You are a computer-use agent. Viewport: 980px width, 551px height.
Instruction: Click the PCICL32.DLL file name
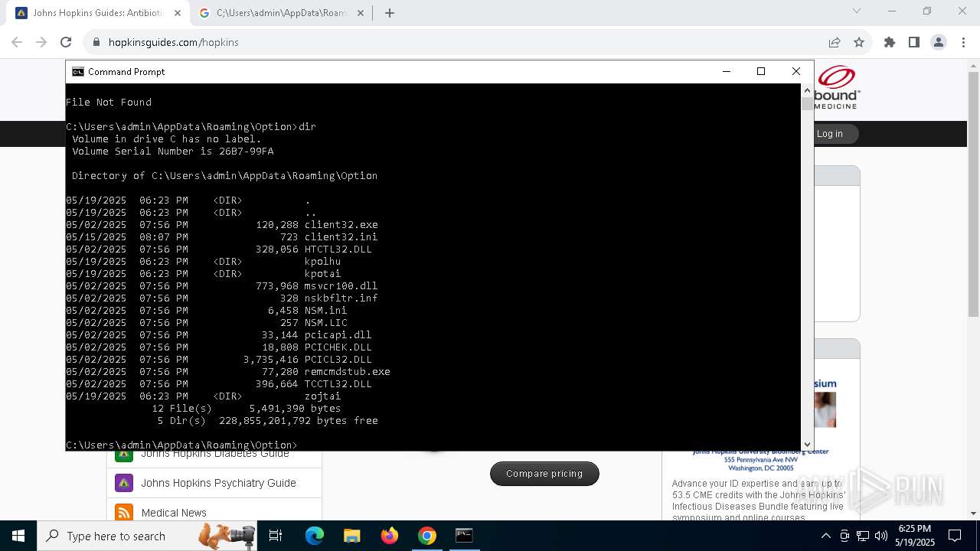(x=338, y=359)
